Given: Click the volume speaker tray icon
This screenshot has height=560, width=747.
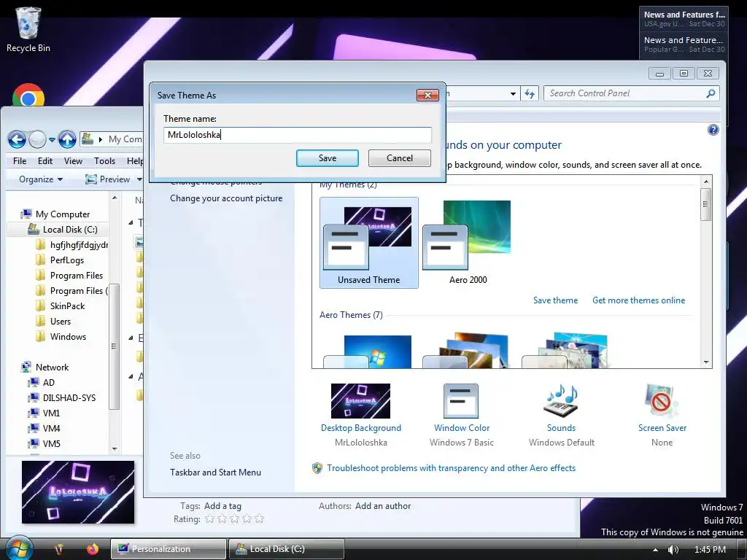Looking at the screenshot, I should [673, 550].
